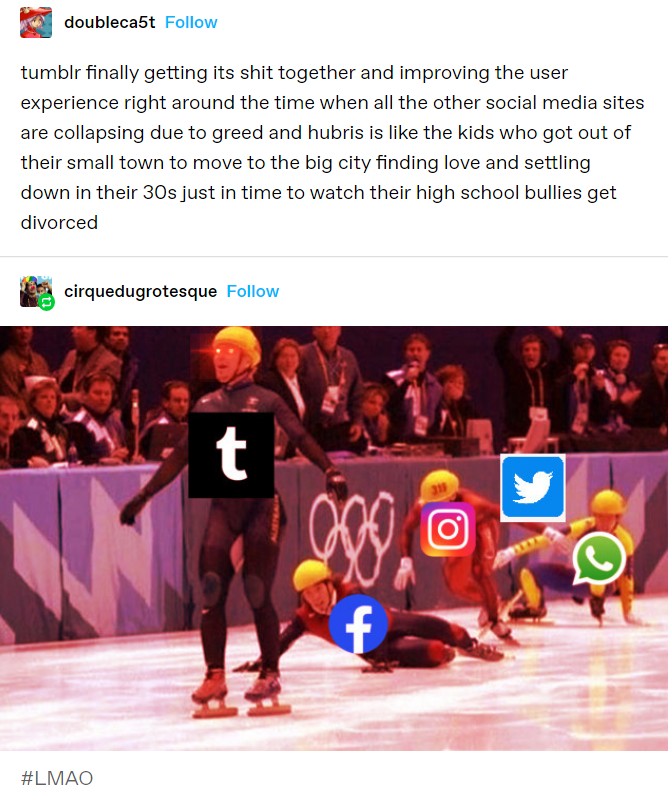Click the word "divorced" in the post
Viewport: 668px width, 789px height.
(x=59, y=222)
